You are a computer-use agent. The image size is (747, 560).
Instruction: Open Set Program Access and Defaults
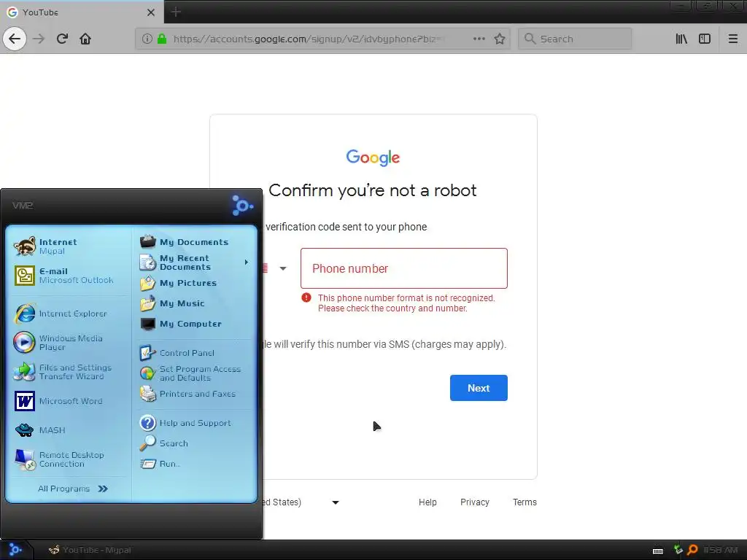(x=194, y=373)
